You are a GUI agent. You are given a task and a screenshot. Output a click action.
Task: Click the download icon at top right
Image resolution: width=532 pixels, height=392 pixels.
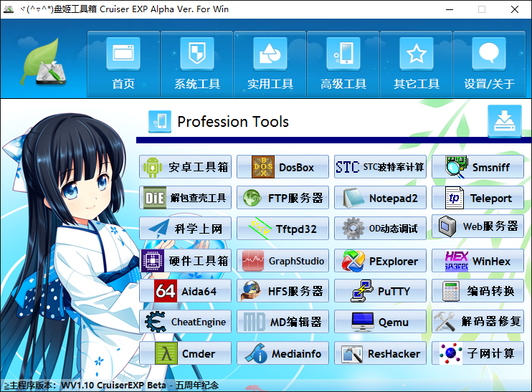(505, 121)
